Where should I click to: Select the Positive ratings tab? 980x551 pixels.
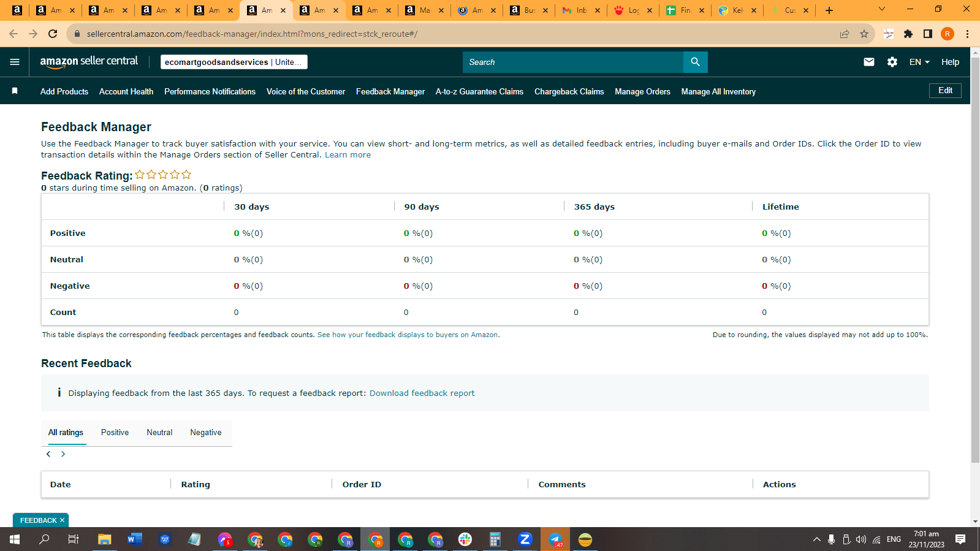click(115, 432)
